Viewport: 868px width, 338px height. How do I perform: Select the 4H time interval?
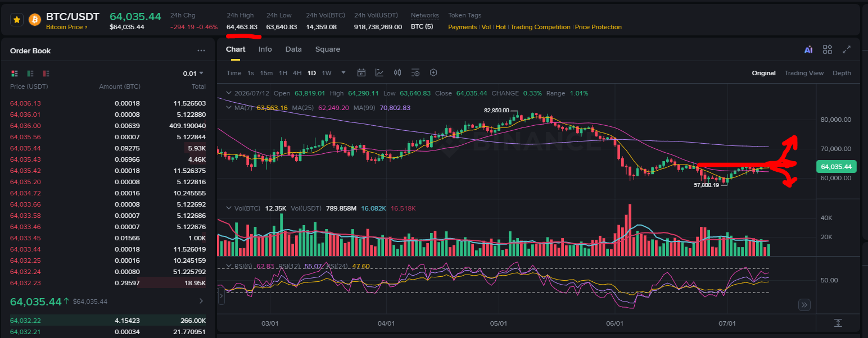(297, 73)
